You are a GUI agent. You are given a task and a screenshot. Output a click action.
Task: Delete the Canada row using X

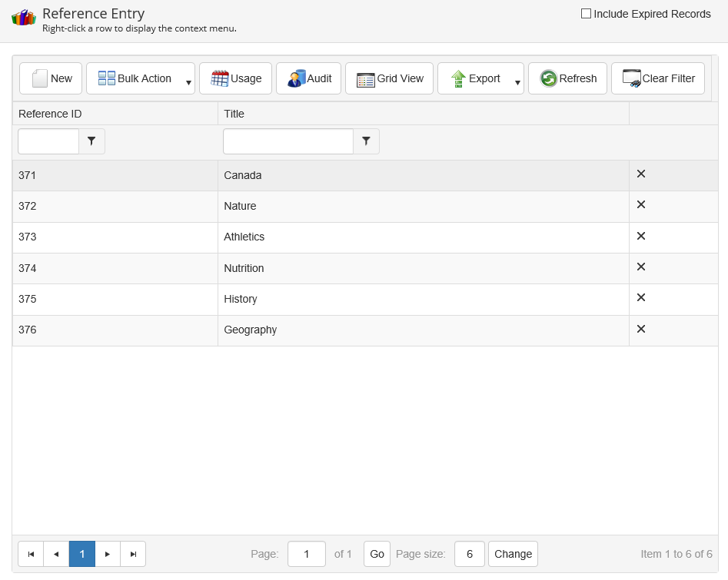pyautogui.click(x=641, y=174)
